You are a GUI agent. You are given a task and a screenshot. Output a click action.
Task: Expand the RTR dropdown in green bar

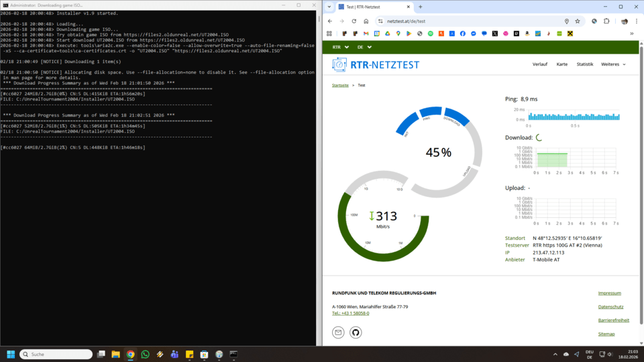[341, 48]
